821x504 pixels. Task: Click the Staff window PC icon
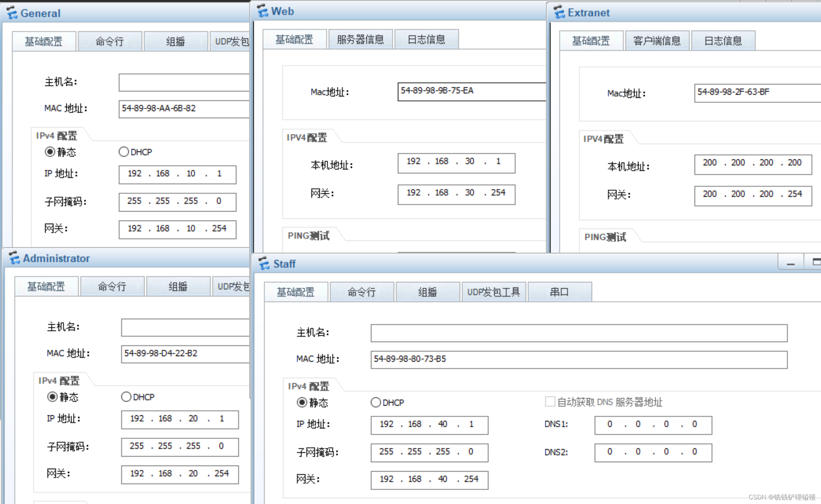[x=264, y=264]
